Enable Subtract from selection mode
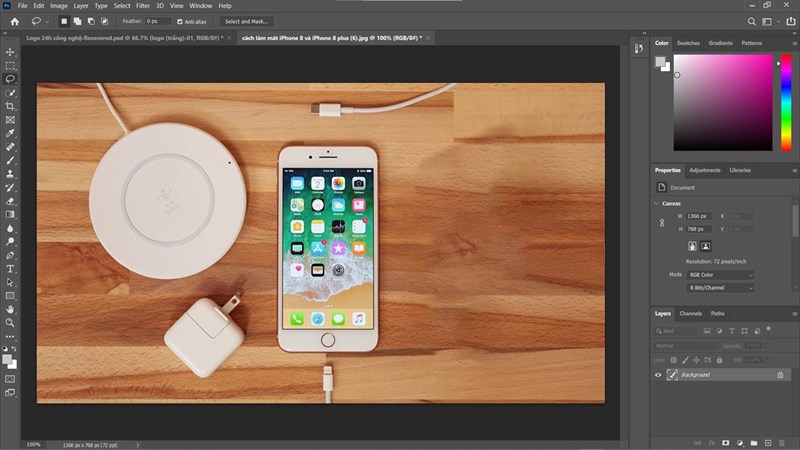Image resolution: width=800 pixels, height=450 pixels. point(91,21)
